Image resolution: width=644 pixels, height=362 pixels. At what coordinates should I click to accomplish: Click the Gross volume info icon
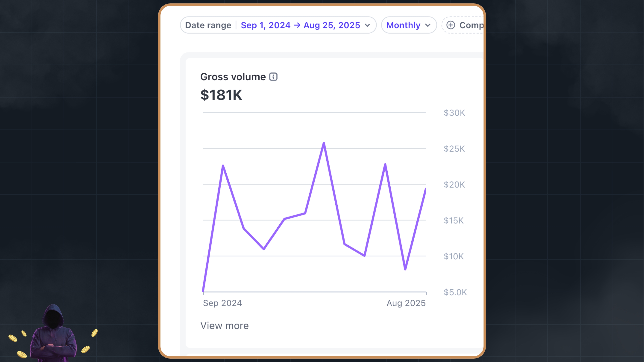point(273,77)
